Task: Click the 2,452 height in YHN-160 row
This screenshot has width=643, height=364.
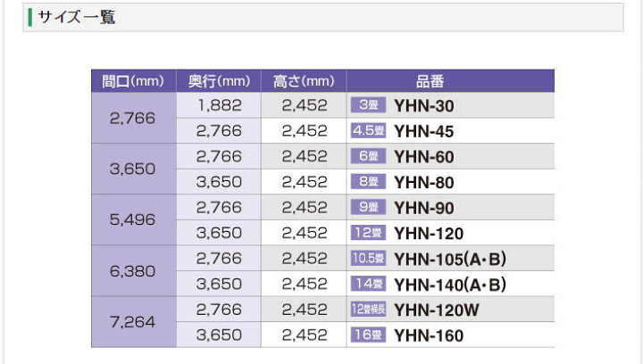Action: tap(305, 335)
